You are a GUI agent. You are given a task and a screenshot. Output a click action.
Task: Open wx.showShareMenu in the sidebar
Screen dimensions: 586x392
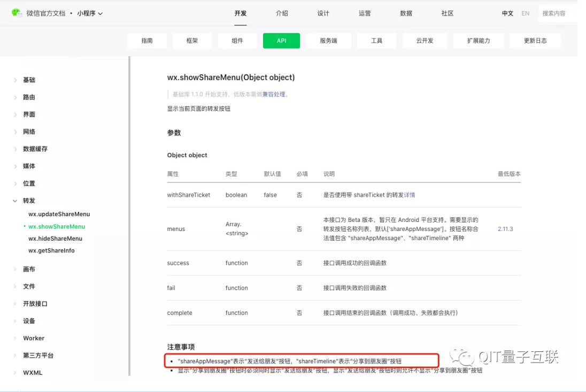tap(57, 226)
